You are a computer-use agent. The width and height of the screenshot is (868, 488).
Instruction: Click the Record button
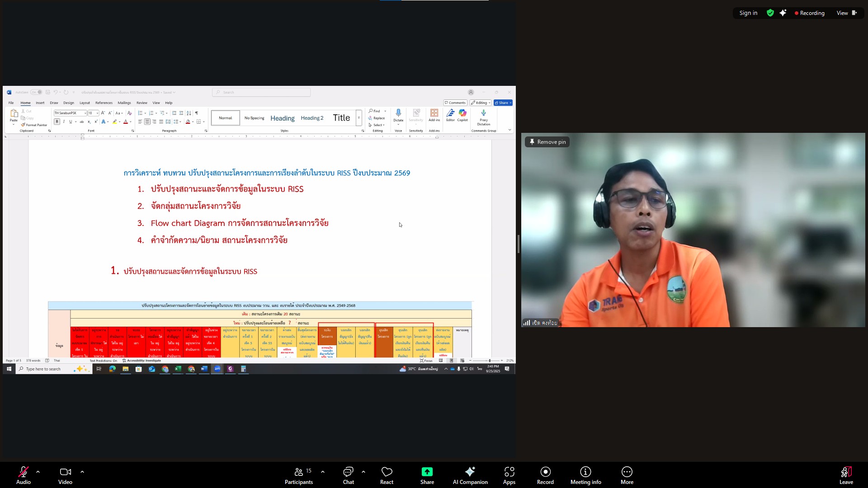[545, 475]
